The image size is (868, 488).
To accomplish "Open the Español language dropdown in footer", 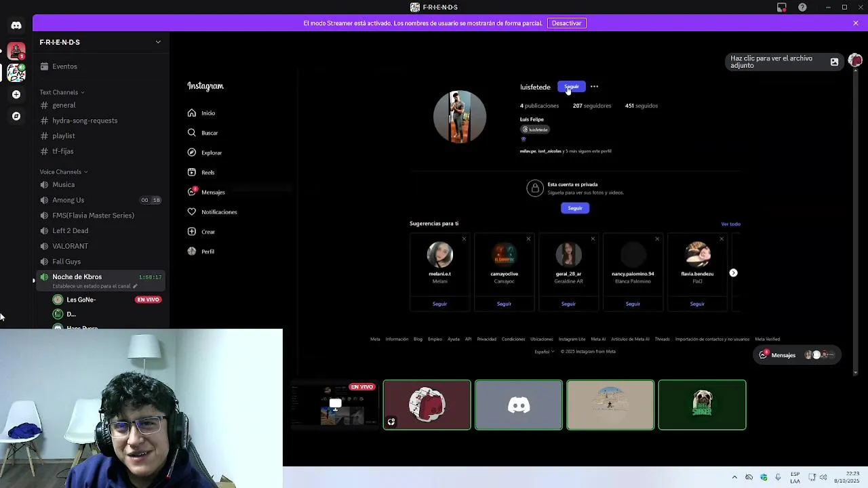I will click(x=544, y=352).
